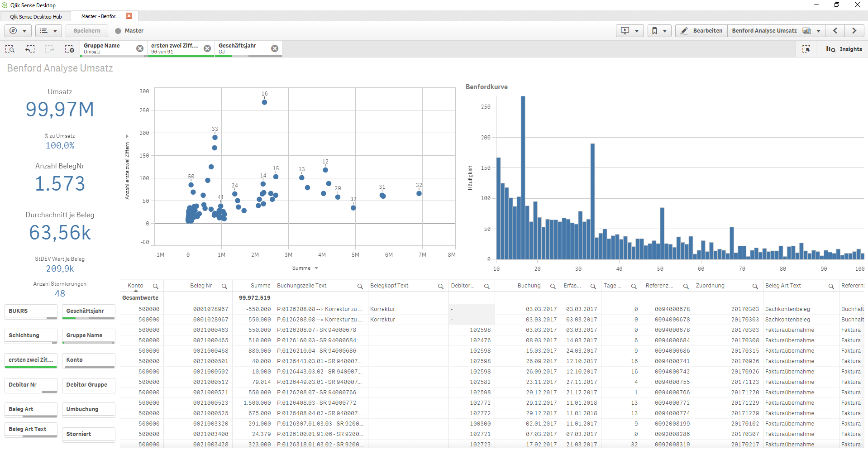This screenshot has width=868, height=450.
Task: Expand the scatter plot y-axis arrow
Action: [127, 136]
